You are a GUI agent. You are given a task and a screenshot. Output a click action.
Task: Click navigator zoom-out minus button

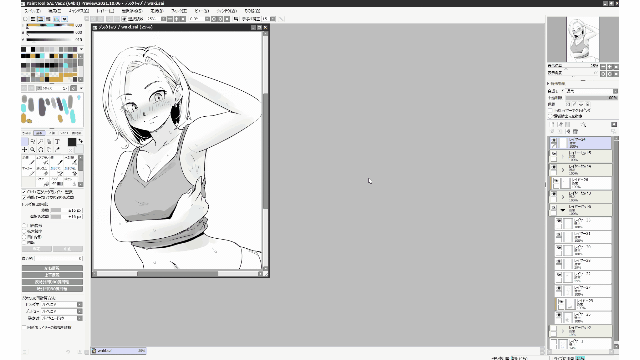pyautogui.click(x=603, y=67)
